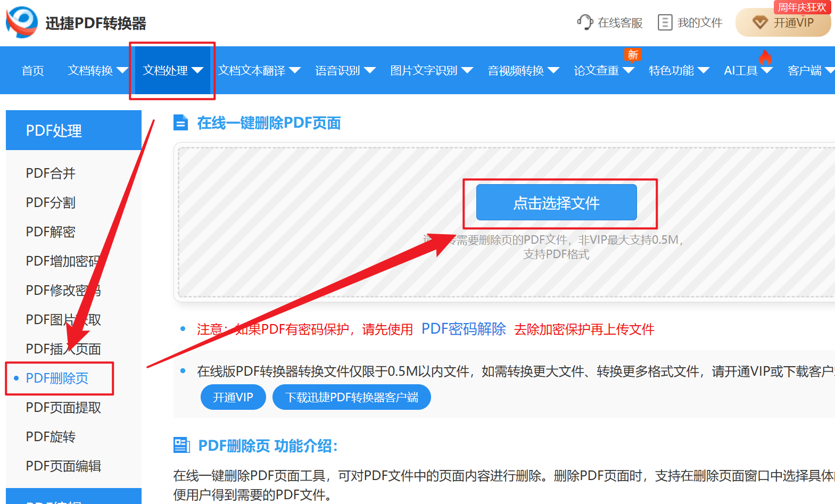This screenshot has width=835, height=504.
Task: Select PDF删除页 in the sidebar
Action: tap(57, 378)
